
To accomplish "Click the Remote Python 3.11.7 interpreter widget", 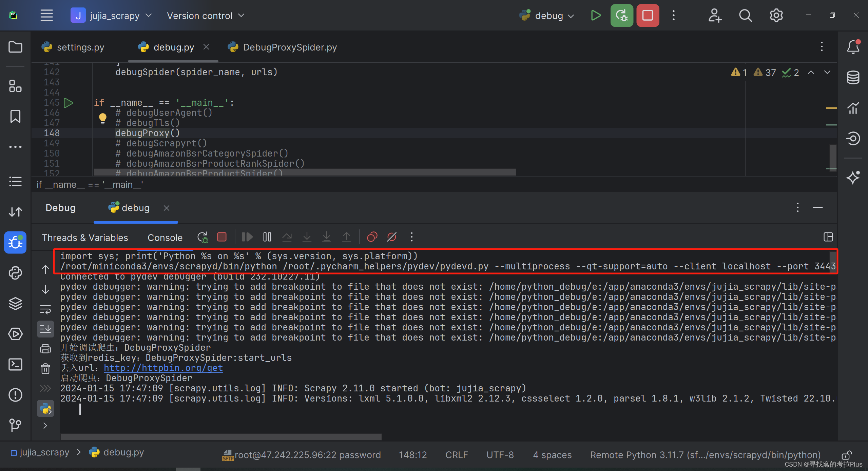I will (705, 455).
